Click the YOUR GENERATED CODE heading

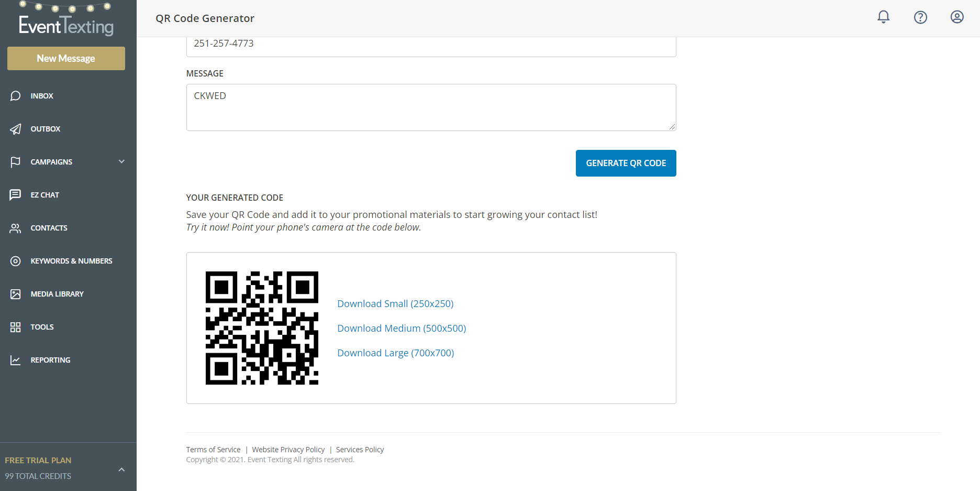pos(235,198)
